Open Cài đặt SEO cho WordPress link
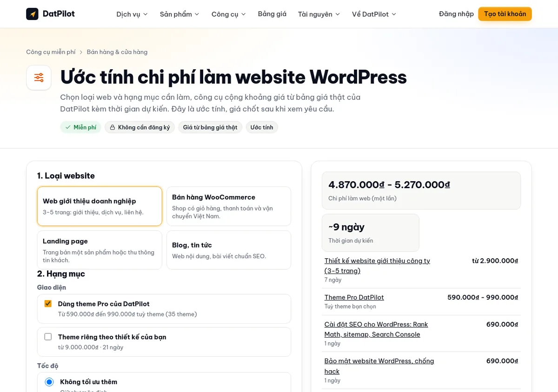The height and width of the screenshot is (392, 558). [376, 329]
